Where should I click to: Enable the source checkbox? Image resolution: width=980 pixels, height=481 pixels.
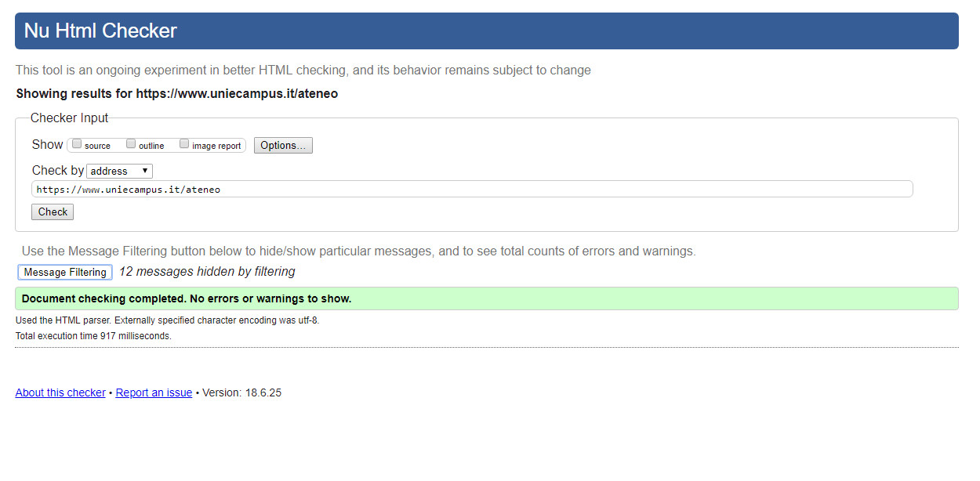click(77, 144)
